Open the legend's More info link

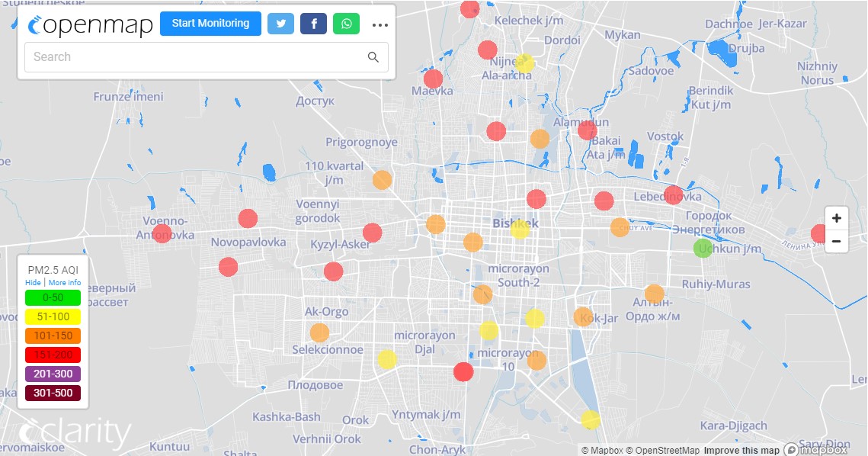pos(65,282)
